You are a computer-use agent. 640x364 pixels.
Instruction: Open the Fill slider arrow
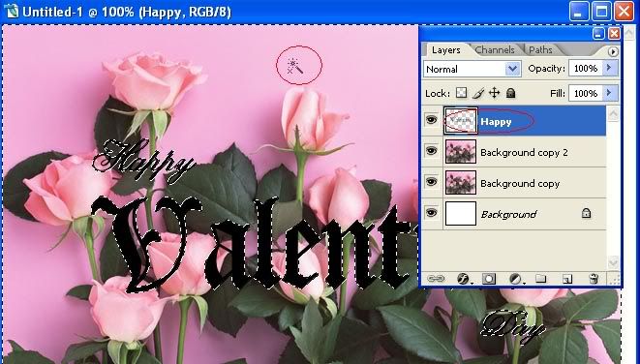tap(609, 93)
